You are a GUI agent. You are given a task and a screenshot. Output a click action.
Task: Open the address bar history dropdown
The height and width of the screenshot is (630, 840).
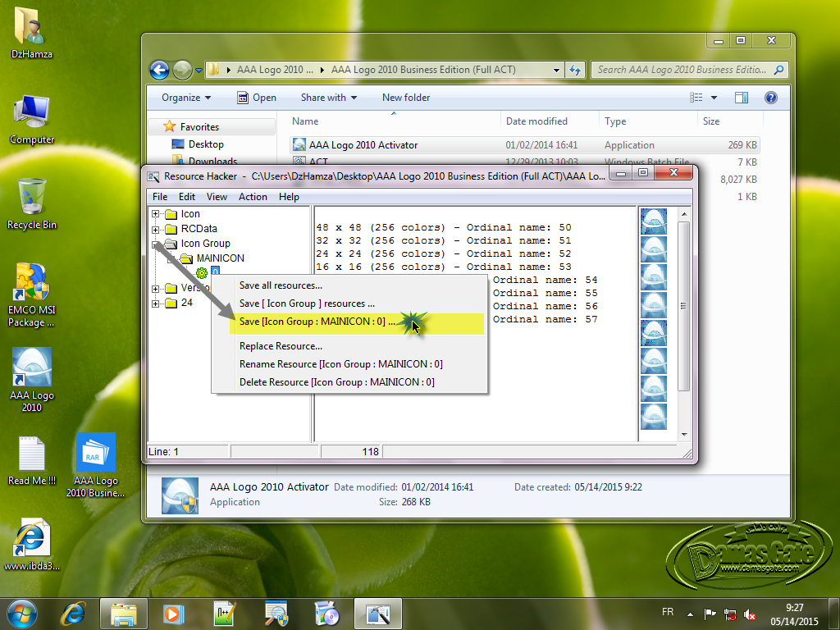tap(557, 70)
